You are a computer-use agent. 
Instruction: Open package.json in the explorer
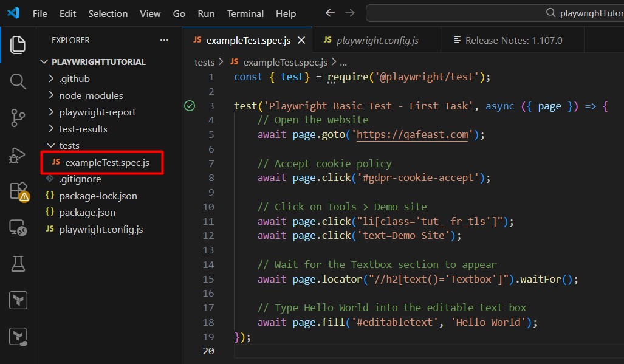[x=87, y=213]
